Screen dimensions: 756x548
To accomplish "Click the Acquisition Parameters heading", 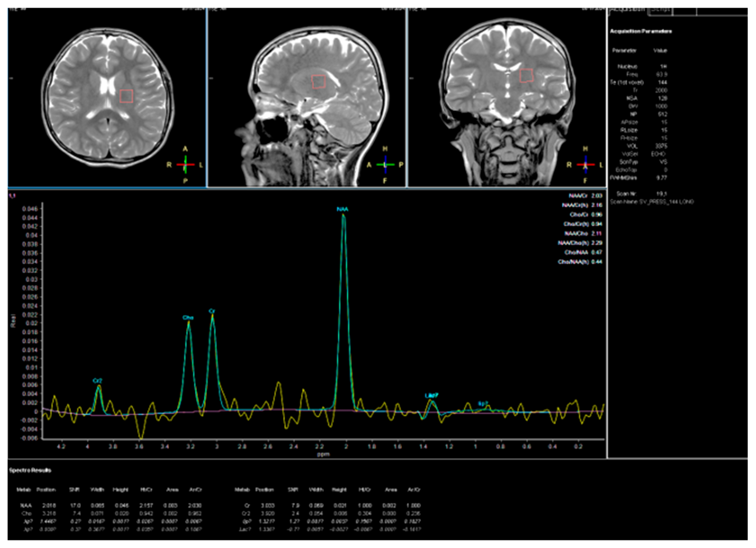I will click(641, 31).
